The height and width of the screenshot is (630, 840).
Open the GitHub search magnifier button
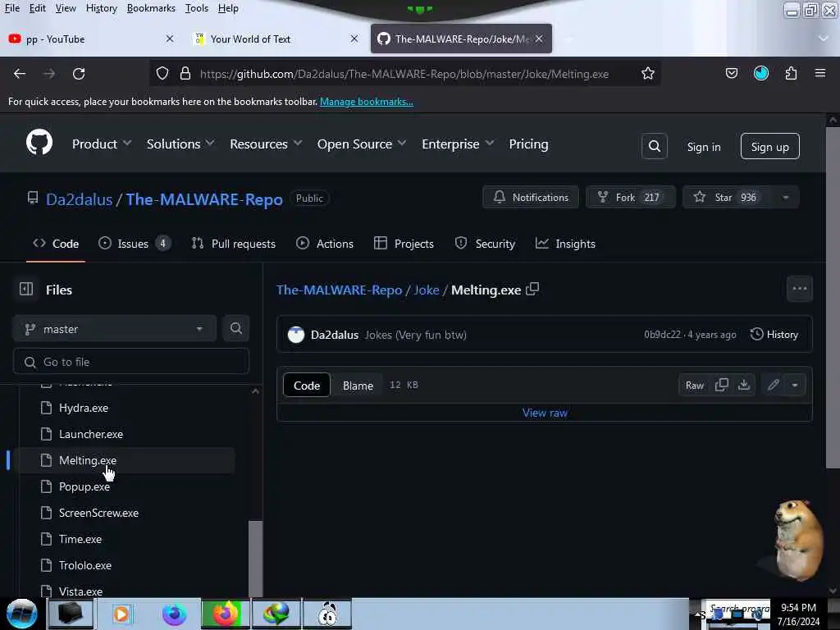click(x=654, y=146)
